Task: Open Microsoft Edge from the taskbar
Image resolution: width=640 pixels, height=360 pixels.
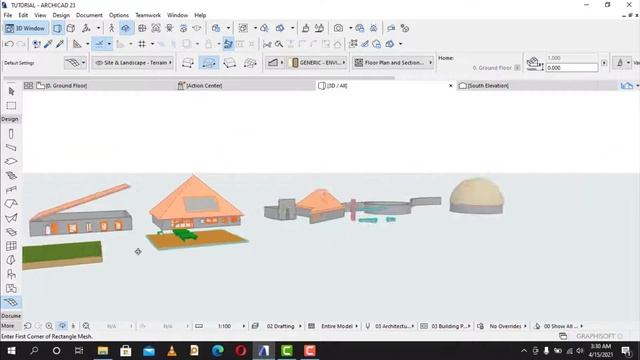Action: tap(218, 350)
